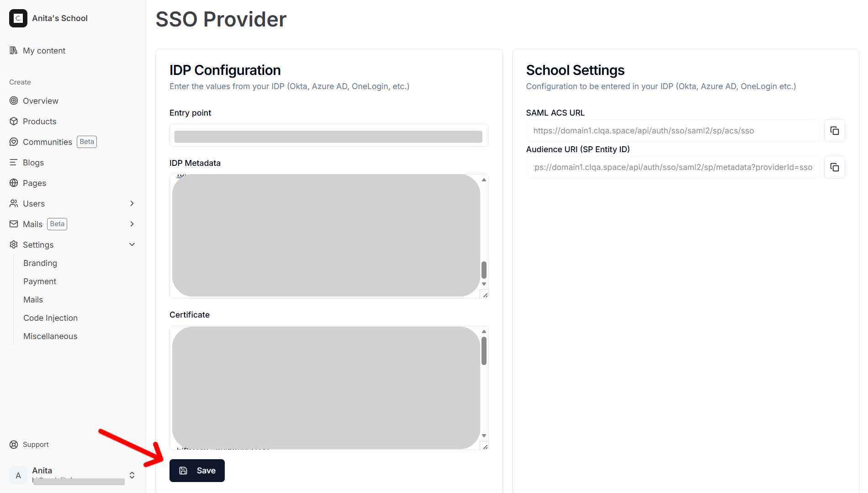Viewport: 868px width, 493px height.
Task: Open the My content library icon
Action: 14,50
